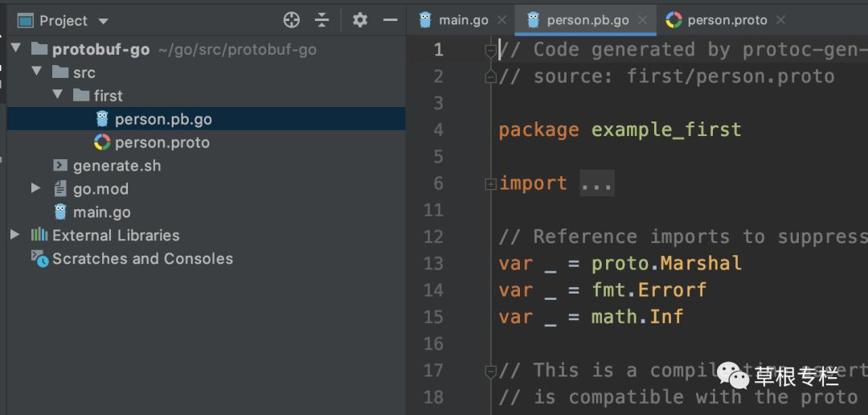Viewport: 868px width, 415px height.
Task: Select the src folder in tree
Action: coord(84,72)
